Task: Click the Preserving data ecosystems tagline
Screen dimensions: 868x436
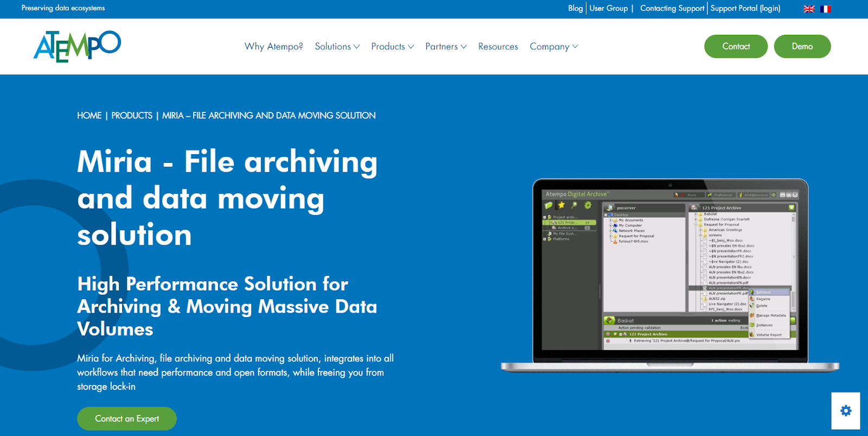Action: coord(63,8)
